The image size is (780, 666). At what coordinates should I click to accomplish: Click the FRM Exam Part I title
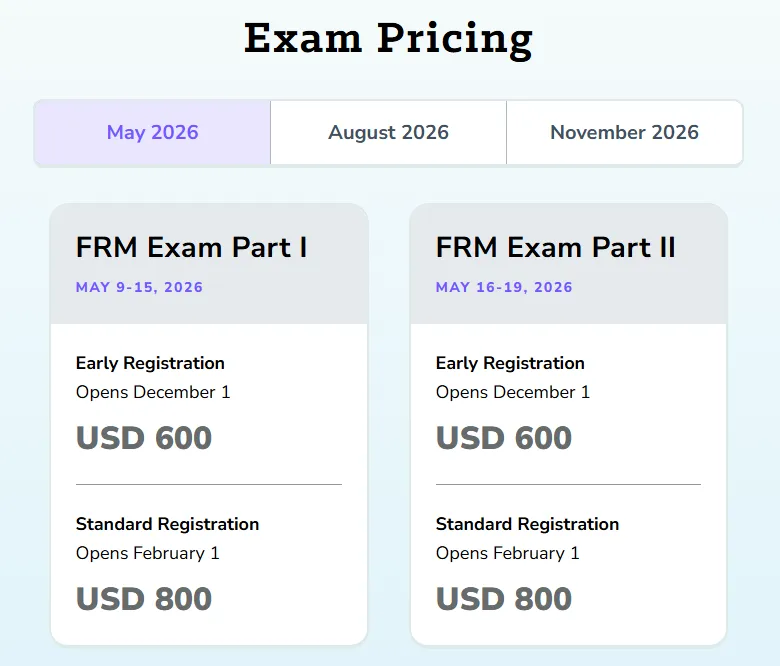[x=192, y=247]
